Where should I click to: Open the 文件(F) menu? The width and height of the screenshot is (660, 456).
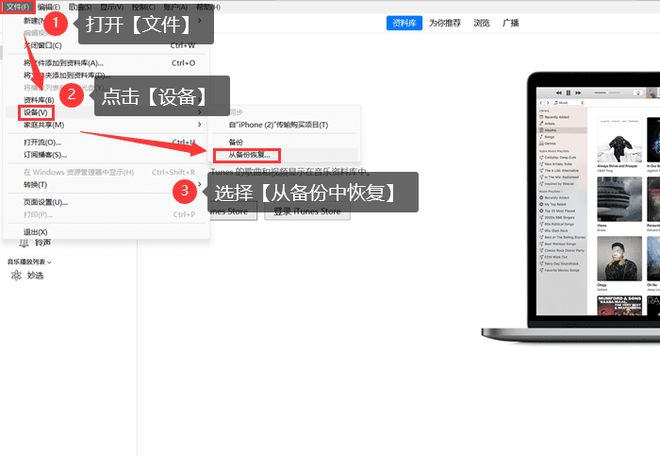[18, 7]
